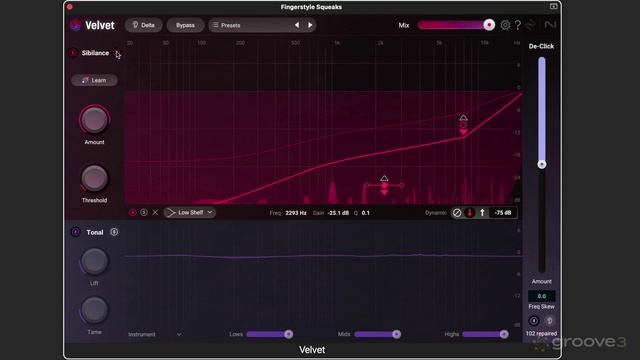Remove the selected band with the X icon
The width and height of the screenshot is (640, 360).
pyautogui.click(x=155, y=212)
